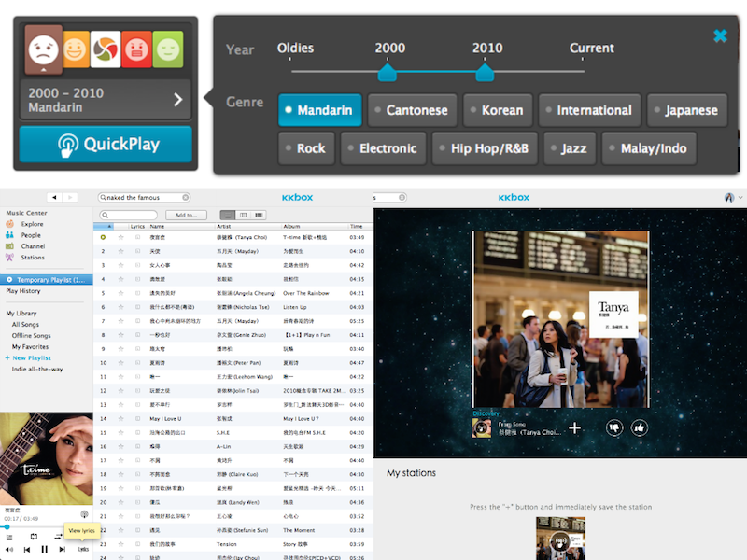Select the sad face mood icon
This screenshot has width=747, height=560.
tap(43, 49)
